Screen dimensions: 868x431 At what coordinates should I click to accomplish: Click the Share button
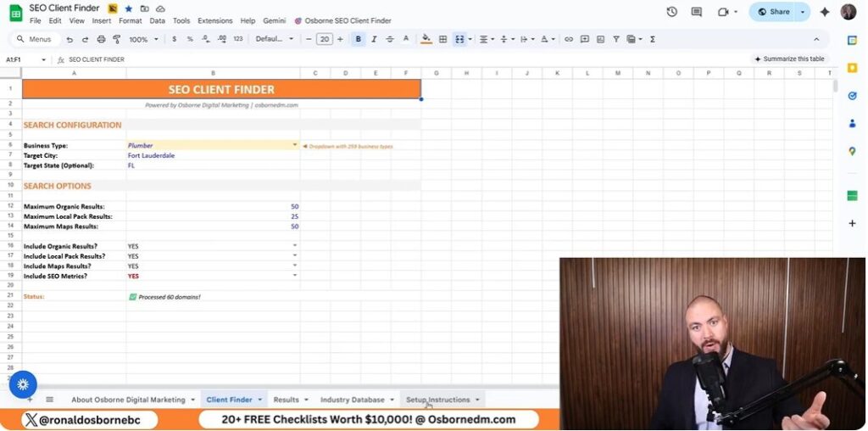(x=773, y=12)
